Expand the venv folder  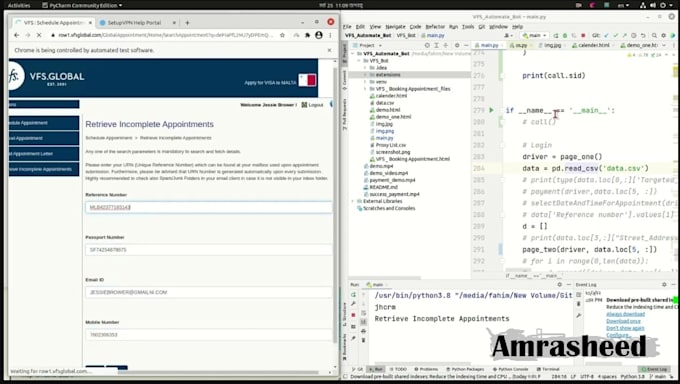point(365,82)
